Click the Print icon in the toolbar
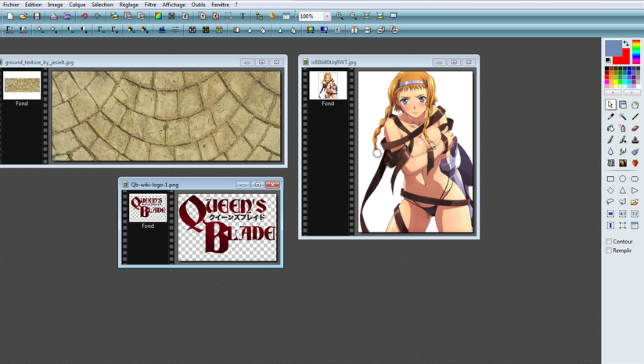This screenshot has width=644, height=364. point(53,16)
